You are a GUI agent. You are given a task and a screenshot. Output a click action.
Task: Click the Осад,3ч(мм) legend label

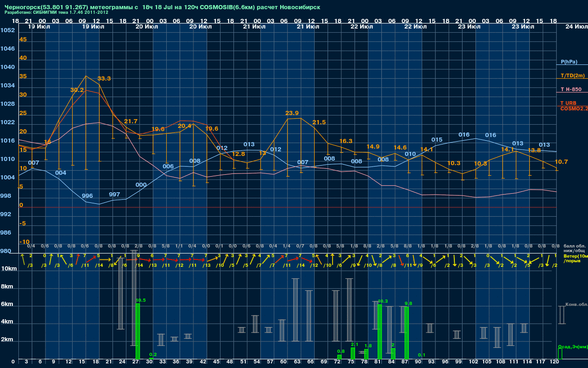(x=572, y=347)
